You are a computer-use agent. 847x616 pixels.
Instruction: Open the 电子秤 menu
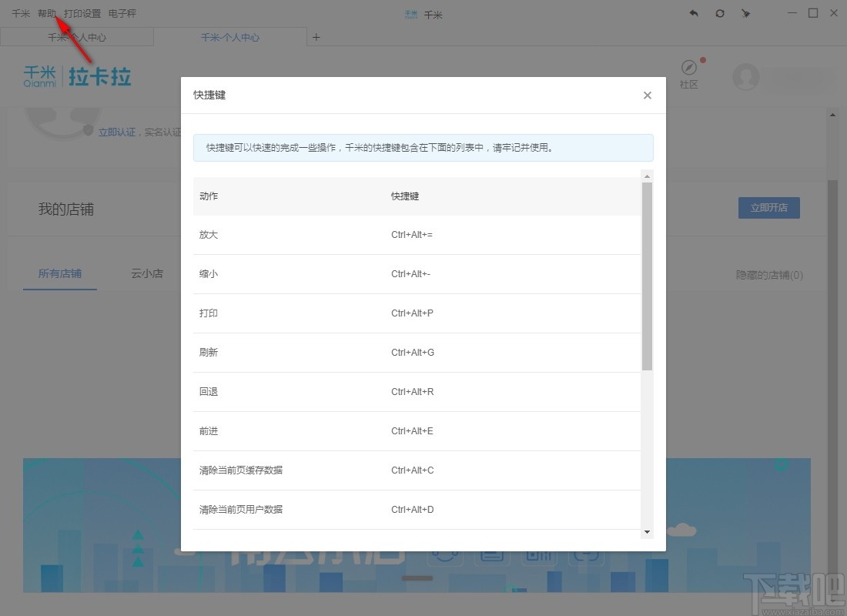pos(122,13)
